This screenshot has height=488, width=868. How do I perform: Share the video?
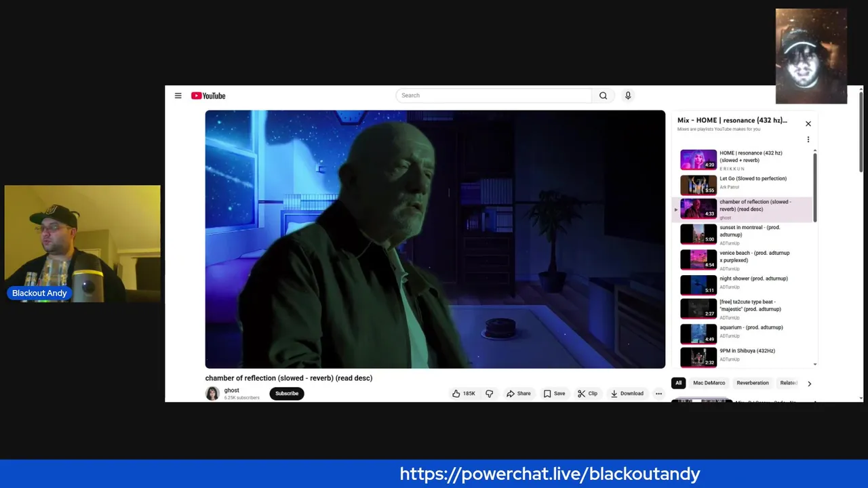coord(519,393)
